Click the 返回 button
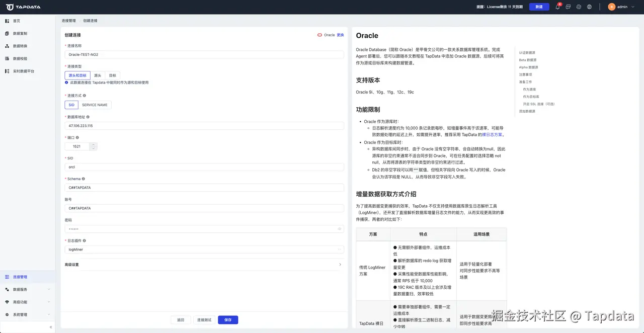Viewport: 644px width, 333px height. pyautogui.click(x=181, y=320)
